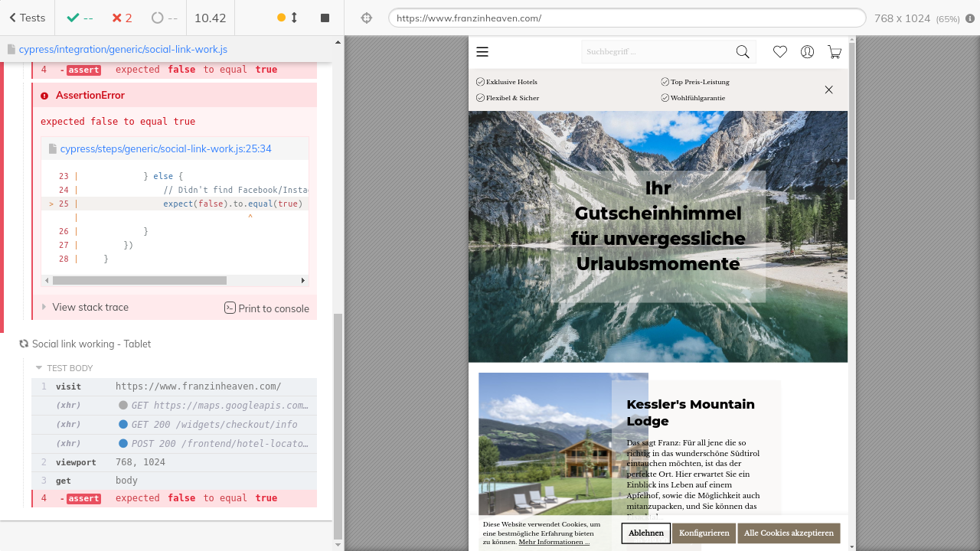The image size is (980, 551).
Task: Close the benefits banner with X
Action: point(828,90)
